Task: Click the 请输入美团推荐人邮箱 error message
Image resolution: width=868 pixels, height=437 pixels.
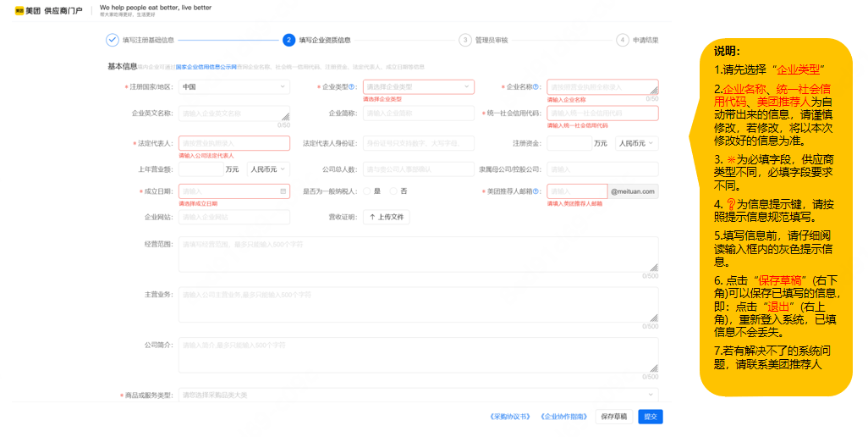Action: click(574, 204)
